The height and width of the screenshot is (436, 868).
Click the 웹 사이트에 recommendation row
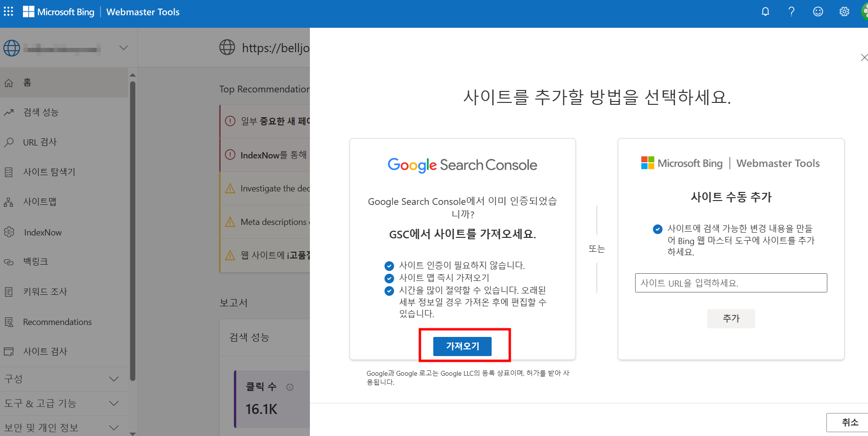(265, 256)
